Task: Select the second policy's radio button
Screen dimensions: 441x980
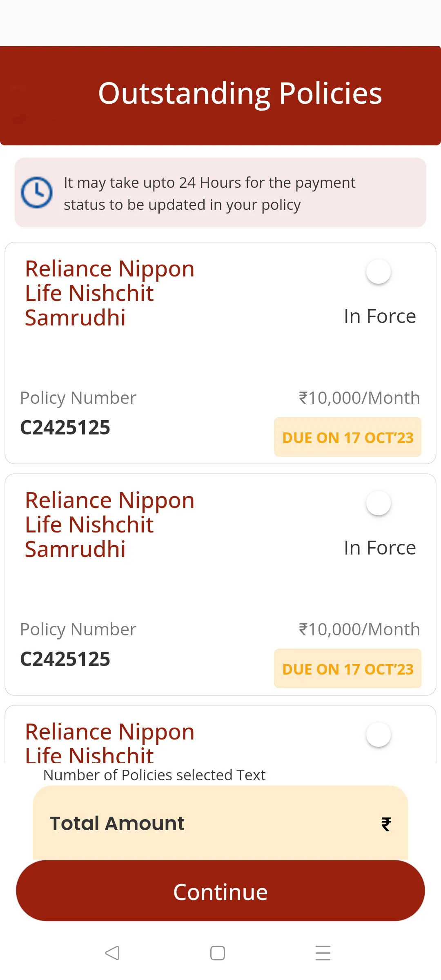Action: [379, 503]
